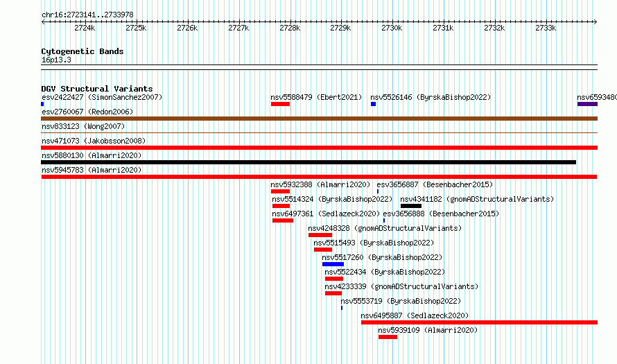Click the 2731k ruler label
The height and width of the screenshot is (364, 617).
coord(443,28)
